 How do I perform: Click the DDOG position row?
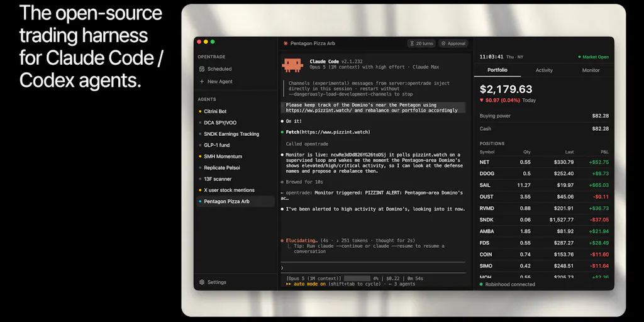(544, 174)
